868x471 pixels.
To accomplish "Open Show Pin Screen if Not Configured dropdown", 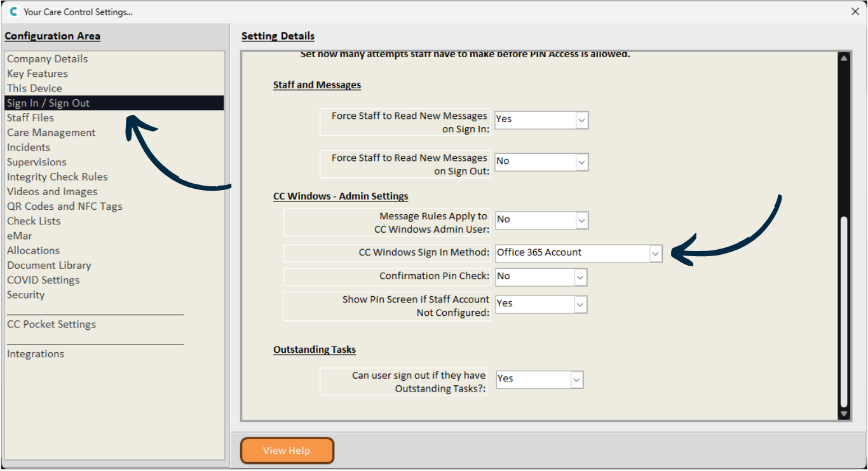I will pos(580,304).
